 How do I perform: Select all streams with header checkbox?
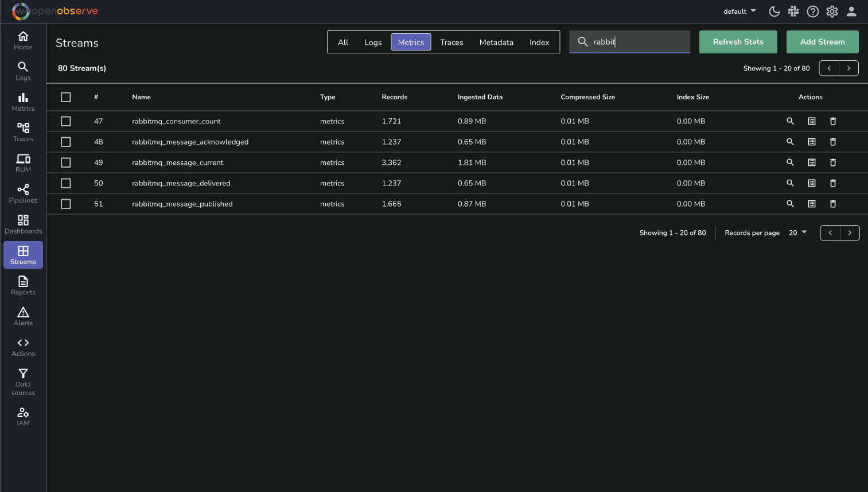66,97
